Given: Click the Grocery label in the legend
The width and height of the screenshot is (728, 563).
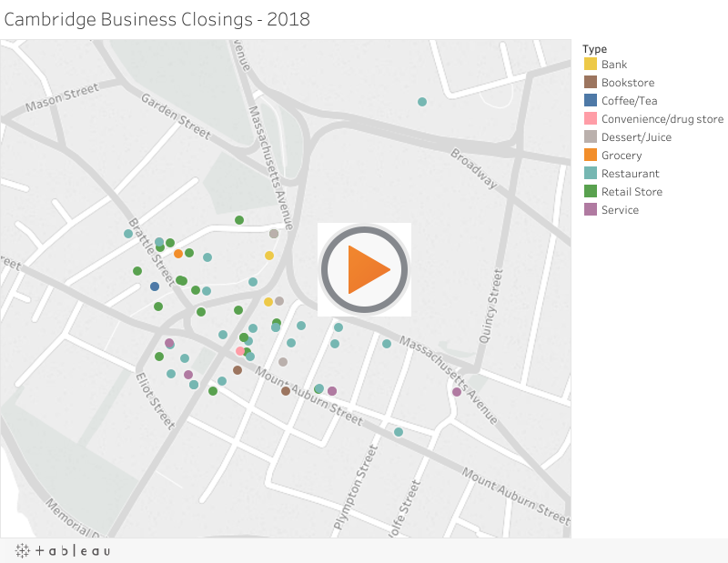Looking at the screenshot, I should [x=618, y=155].
